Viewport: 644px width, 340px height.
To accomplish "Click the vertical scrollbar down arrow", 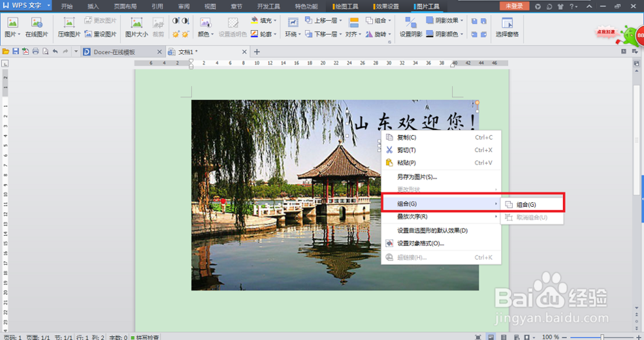I will tap(637, 308).
